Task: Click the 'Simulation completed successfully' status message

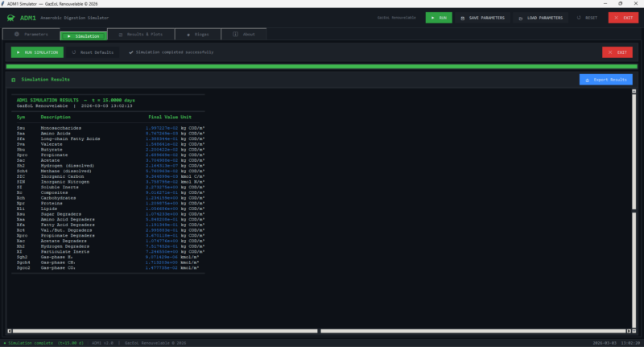Action: pos(171,52)
